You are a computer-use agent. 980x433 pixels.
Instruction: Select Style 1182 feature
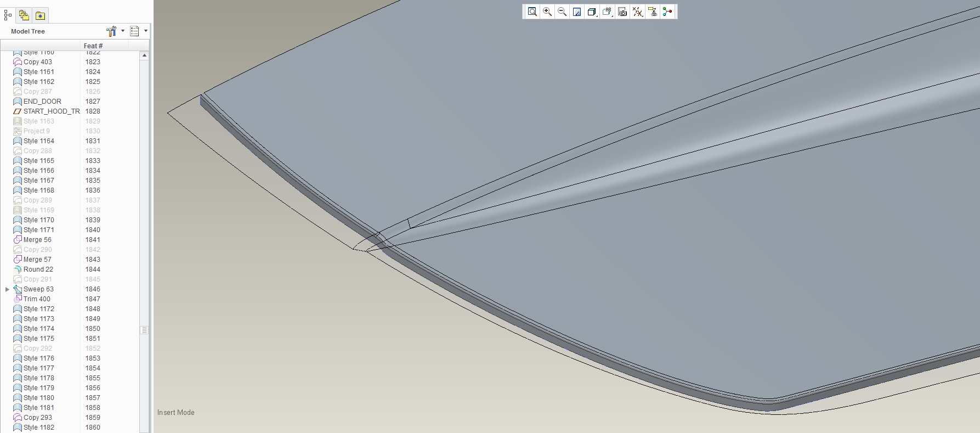(39, 428)
